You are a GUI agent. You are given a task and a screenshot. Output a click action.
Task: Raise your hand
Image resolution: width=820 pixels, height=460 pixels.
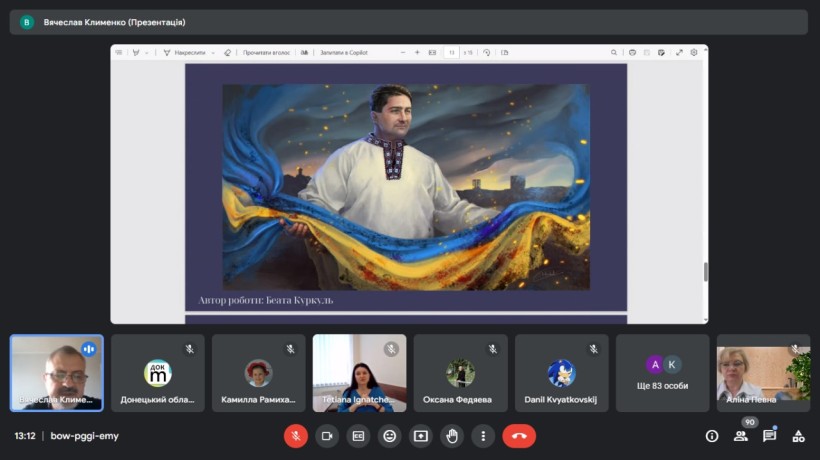click(x=452, y=436)
